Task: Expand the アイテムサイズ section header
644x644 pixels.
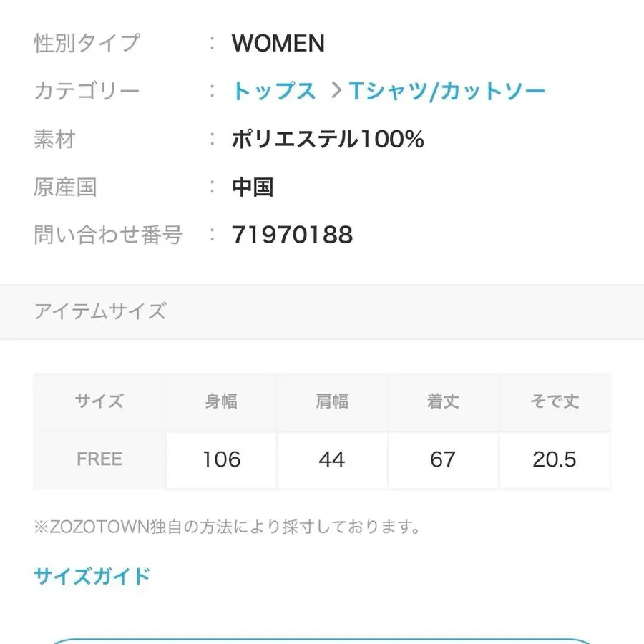Action: coord(101,312)
